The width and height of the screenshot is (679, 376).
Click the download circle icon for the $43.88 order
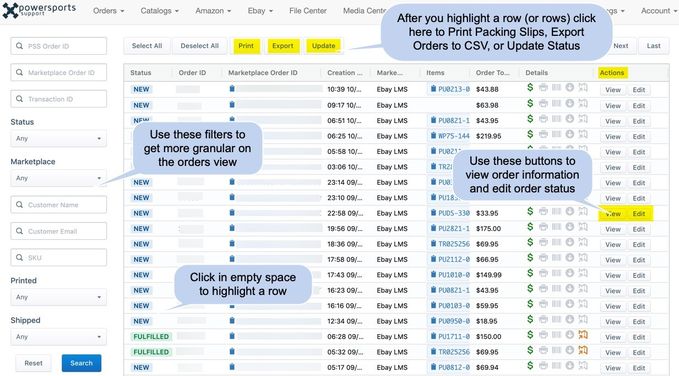coord(570,88)
